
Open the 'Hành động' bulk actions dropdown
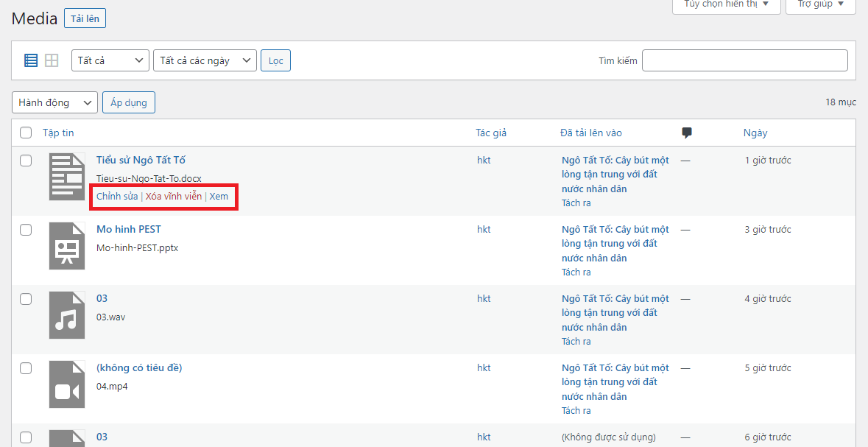pyautogui.click(x=54, y=102)
